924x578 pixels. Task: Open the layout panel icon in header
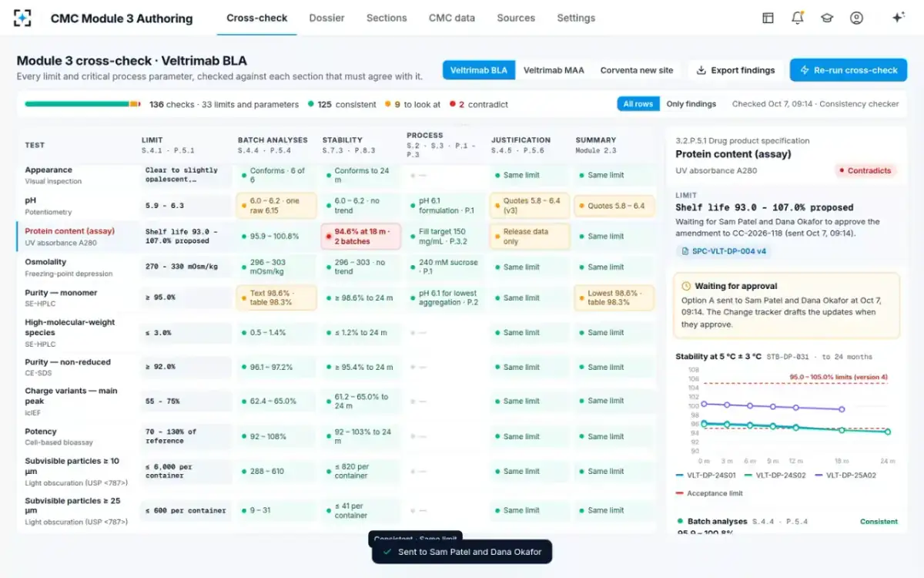coord(768,18)
